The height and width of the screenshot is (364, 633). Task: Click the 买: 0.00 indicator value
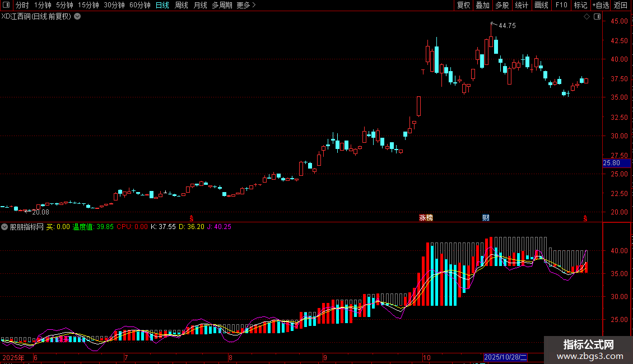click(58, 227)
